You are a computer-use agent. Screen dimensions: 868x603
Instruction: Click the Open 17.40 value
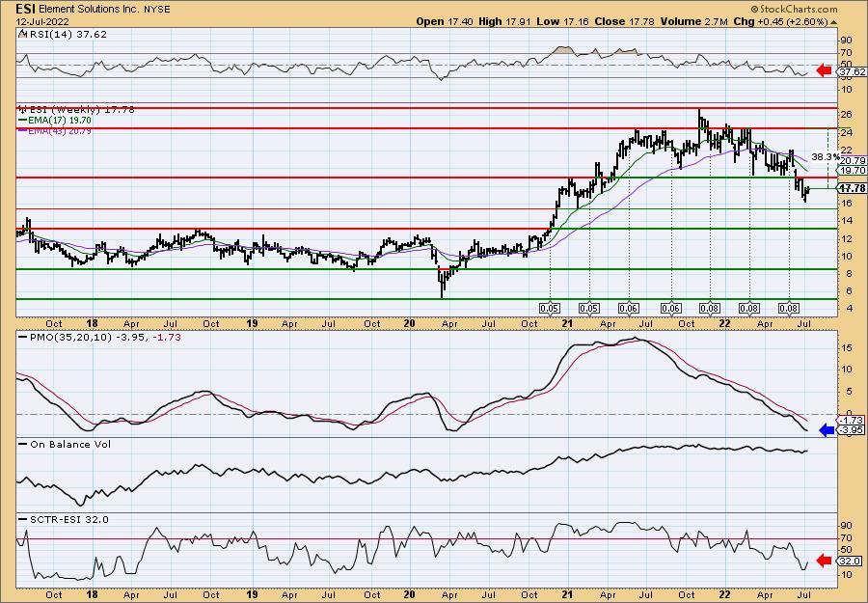(445, 21)
